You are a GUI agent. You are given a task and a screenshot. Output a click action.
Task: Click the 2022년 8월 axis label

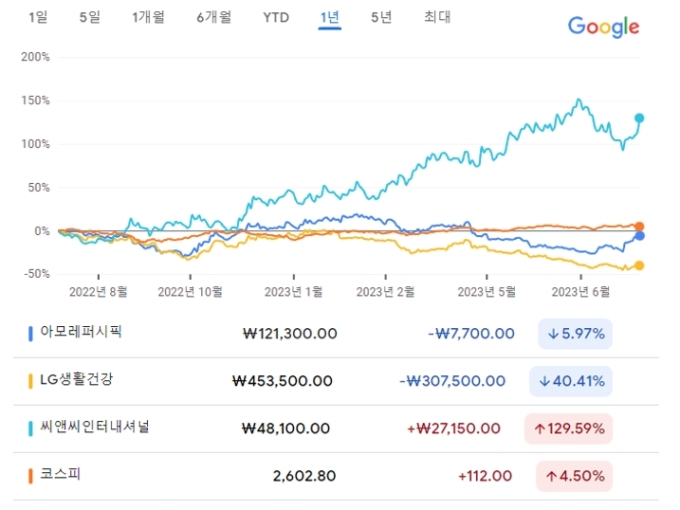pos(98,292)
